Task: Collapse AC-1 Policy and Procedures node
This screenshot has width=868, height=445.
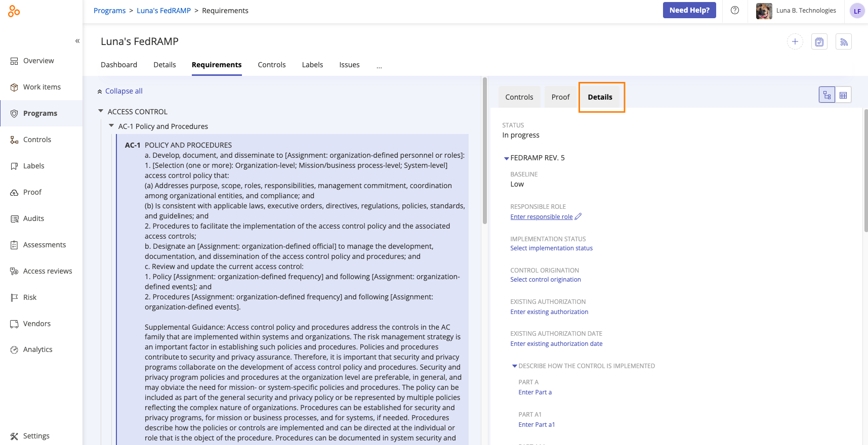Action: coord(111,126)
